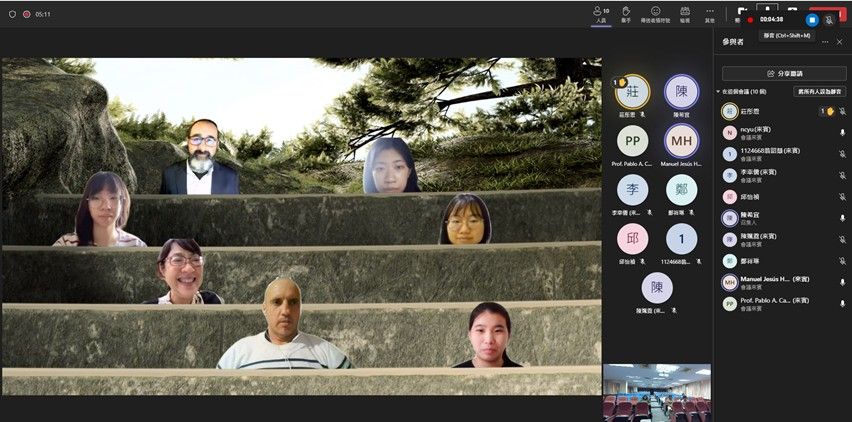Click the mute everyone button in participants panel
852x422 pixels.
pyautogui.click(x=819, y=92)
